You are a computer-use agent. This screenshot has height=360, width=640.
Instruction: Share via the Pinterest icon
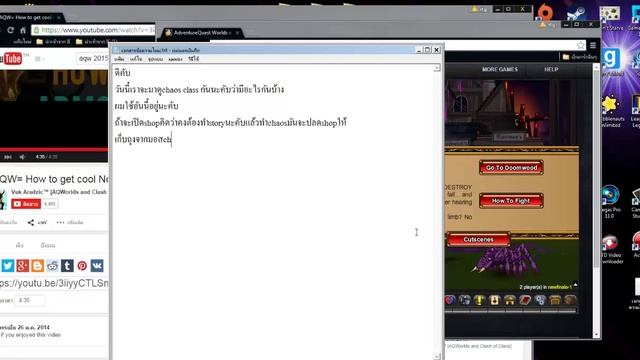(82, 266)
